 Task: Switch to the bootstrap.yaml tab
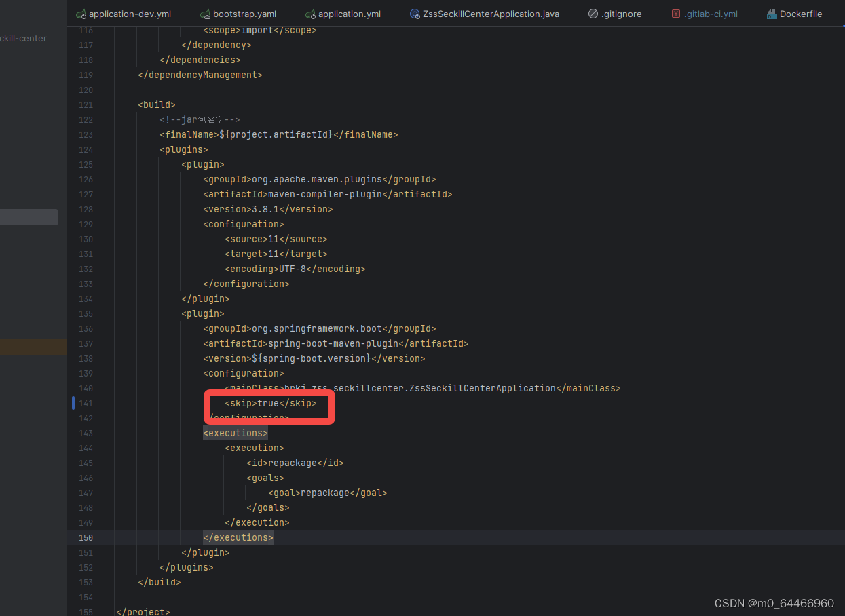coord(244,13)
